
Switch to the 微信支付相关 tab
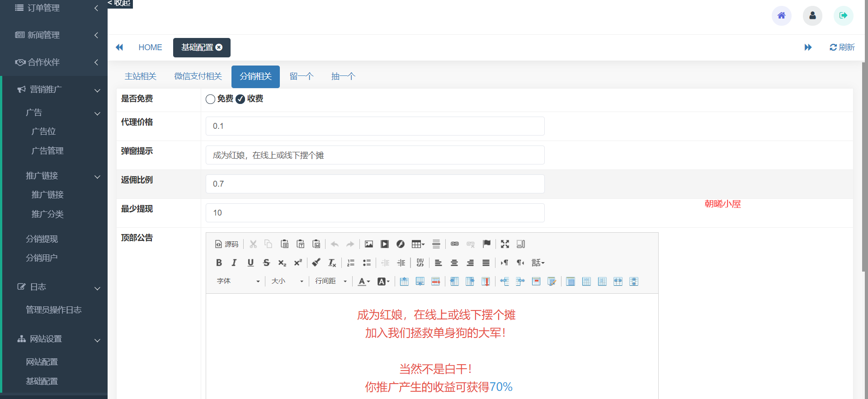point(198,76)
